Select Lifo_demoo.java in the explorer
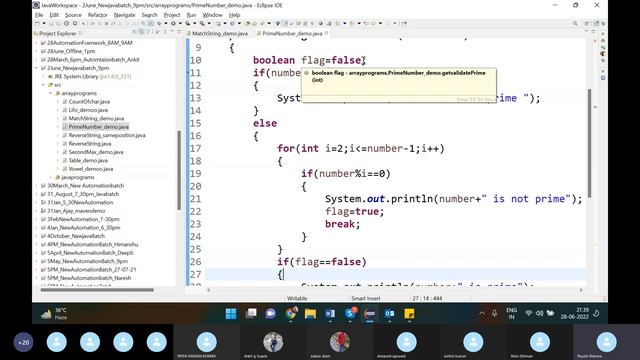640x360 pixels. tap(88, 110)
